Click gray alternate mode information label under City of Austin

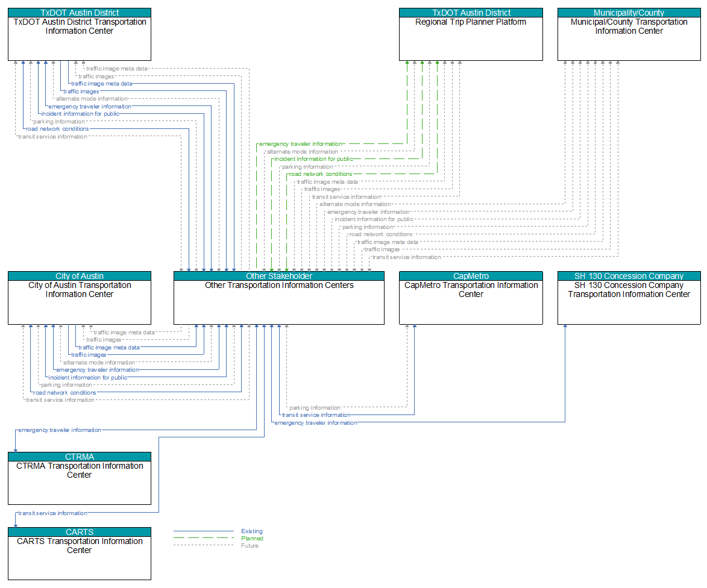99,363
